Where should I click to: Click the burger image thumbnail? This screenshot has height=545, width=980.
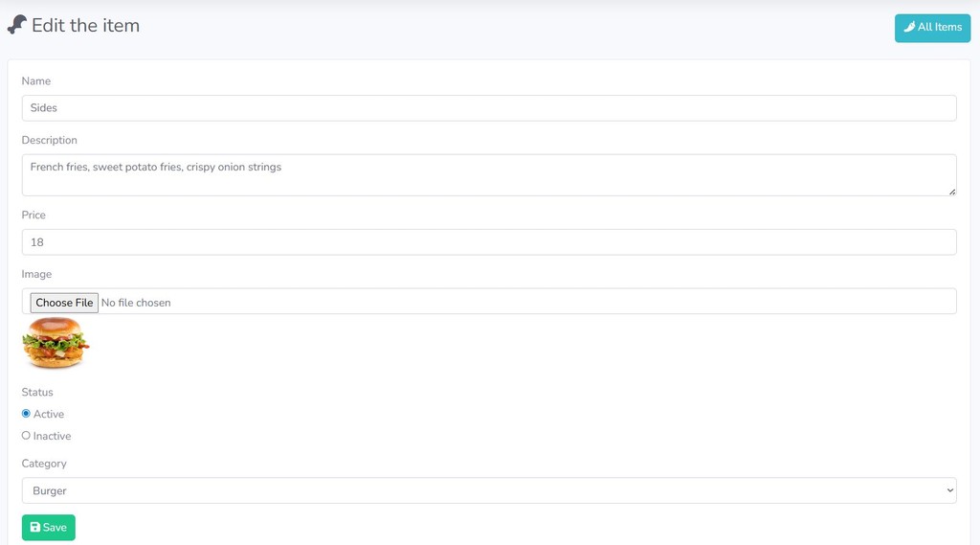[x=56, y=342]
